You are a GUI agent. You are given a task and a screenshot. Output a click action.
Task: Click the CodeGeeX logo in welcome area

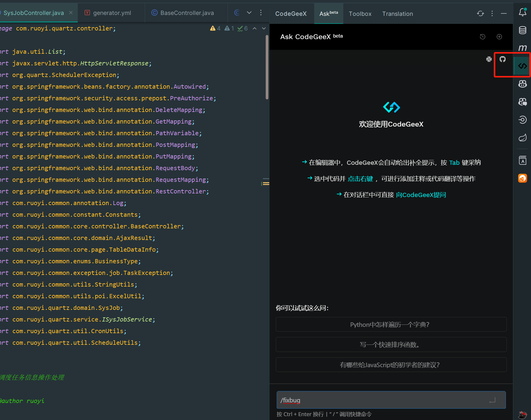[391, 107]
